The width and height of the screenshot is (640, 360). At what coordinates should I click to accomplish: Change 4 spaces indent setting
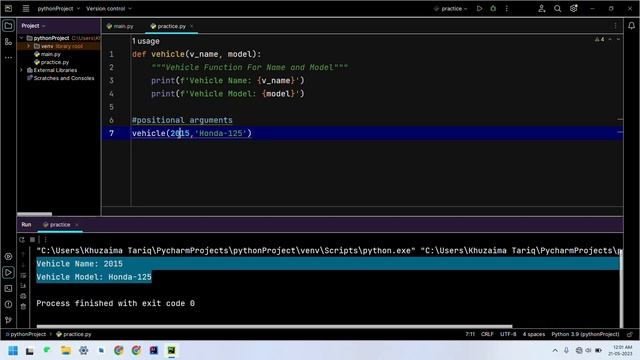[533, 334]
